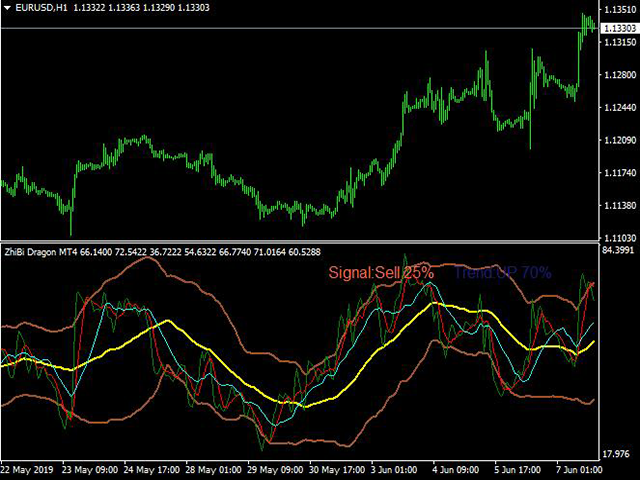
Task: Select the 22 May 2019 time label
Action: (x=28, y=470)
